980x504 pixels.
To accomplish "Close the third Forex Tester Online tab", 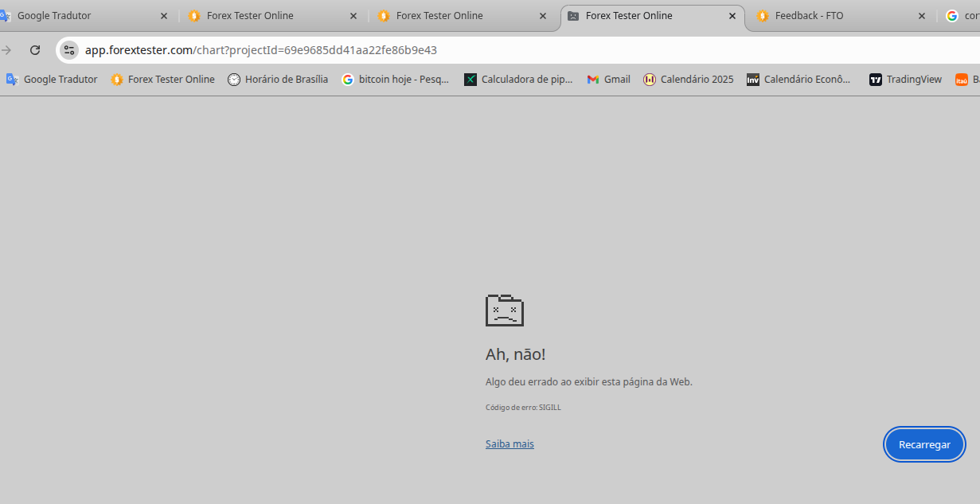I will [x=543, y=16].
